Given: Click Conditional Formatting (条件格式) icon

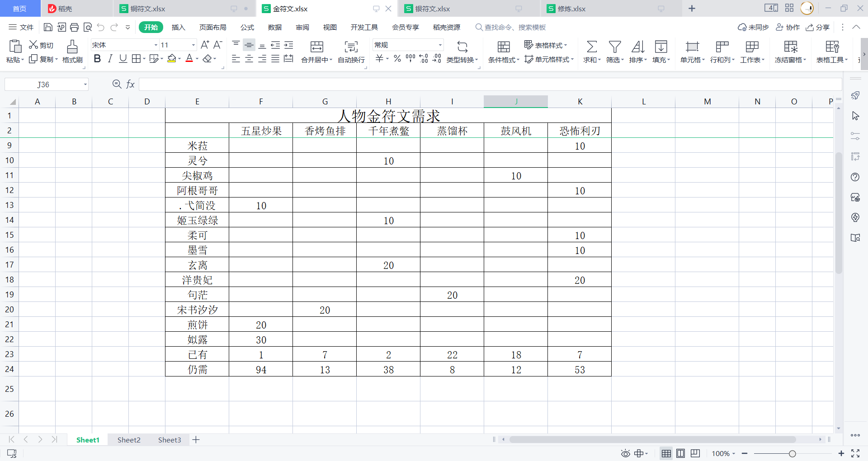Looking at the screenshot, I should pyautogui.click(x=504, y=47).
